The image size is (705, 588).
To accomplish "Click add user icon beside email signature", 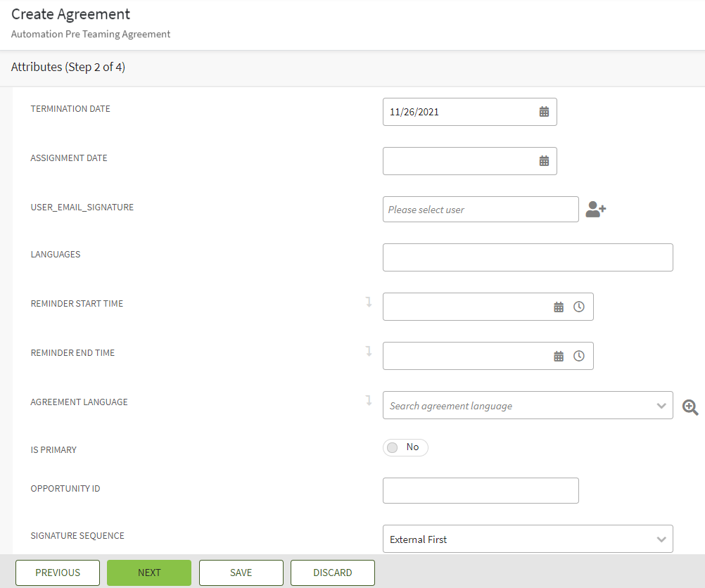I will click(595, 210).
